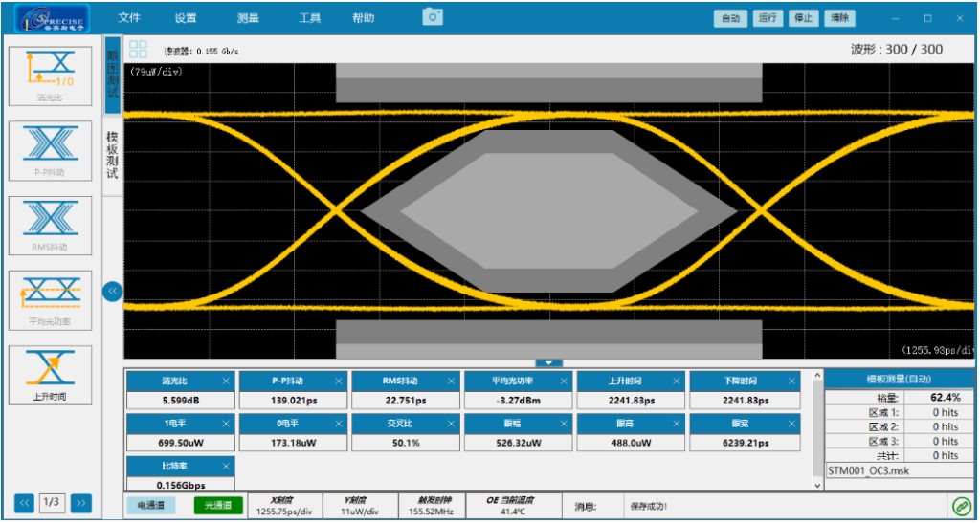Select the 上升时间 rise time icon
The height and width of the screenshot is (523, 980).
50,373
